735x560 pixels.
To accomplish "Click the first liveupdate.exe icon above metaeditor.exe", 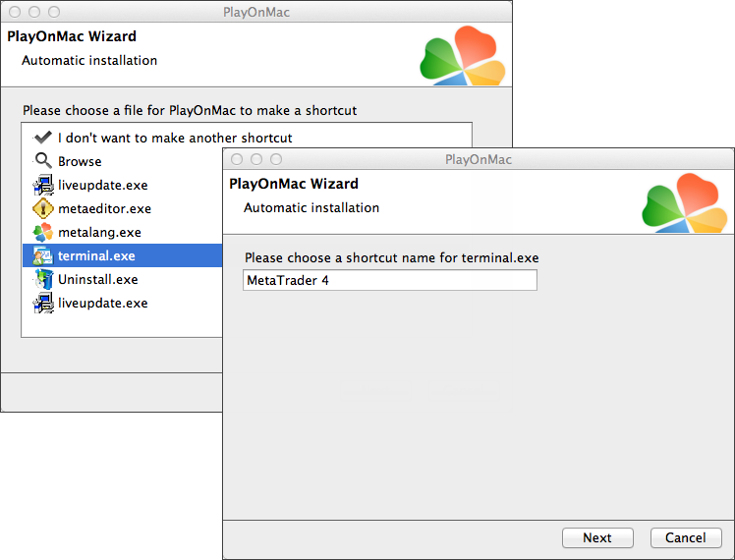I will point(42,185).
